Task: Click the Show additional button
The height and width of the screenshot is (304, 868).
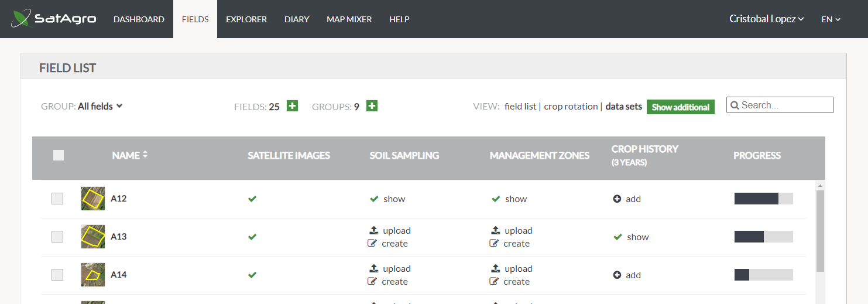Action: [x=681, y=107]
